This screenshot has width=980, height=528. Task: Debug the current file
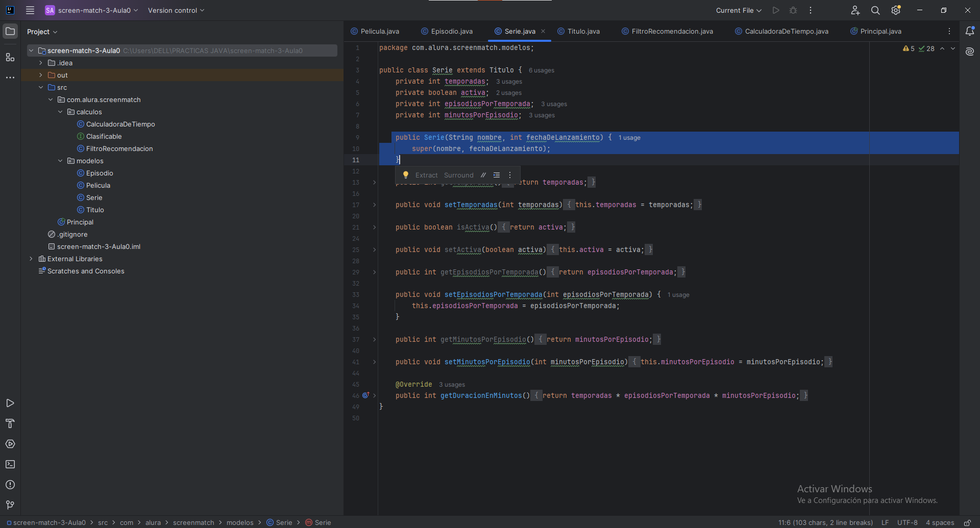pos(793,10)
